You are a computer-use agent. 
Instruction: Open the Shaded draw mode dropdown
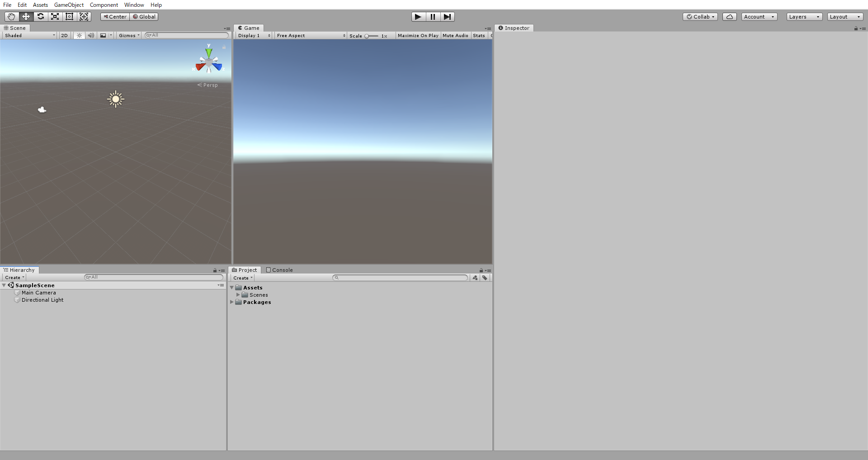(29, 35)
